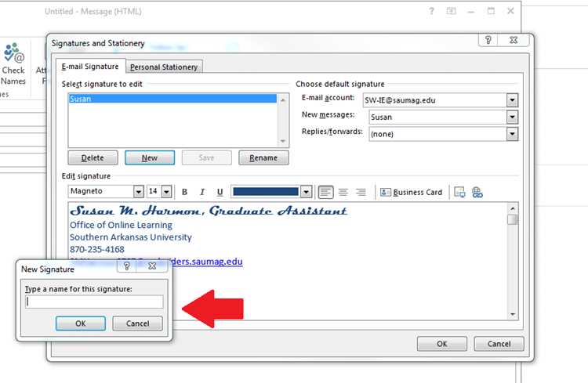Viewport: 588px width, 383px height.
Task: Close the Signatures and Stationery dialog
Action: (514, 40)
